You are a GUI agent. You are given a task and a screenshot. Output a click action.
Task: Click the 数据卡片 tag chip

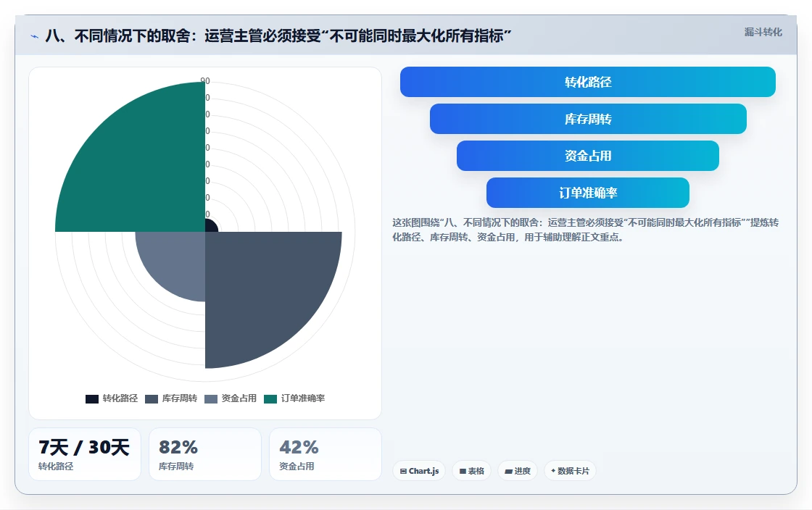(x=570, y=471)
